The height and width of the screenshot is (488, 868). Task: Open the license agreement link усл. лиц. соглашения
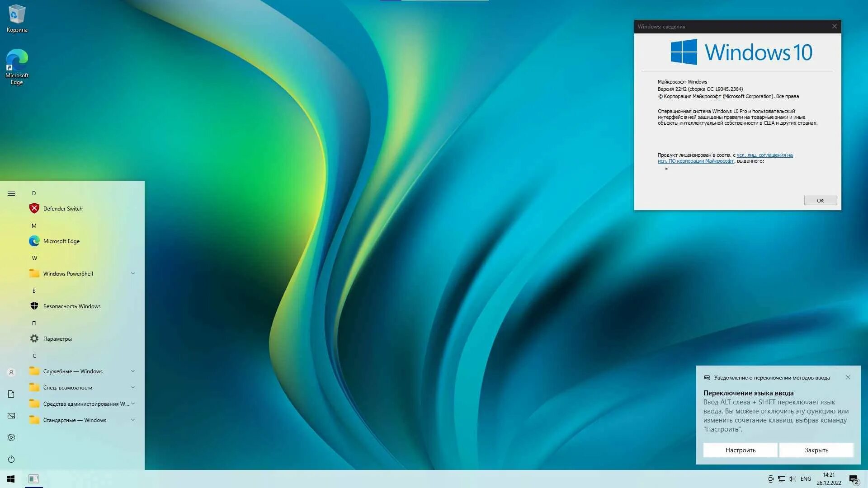(x=764, y=155)
